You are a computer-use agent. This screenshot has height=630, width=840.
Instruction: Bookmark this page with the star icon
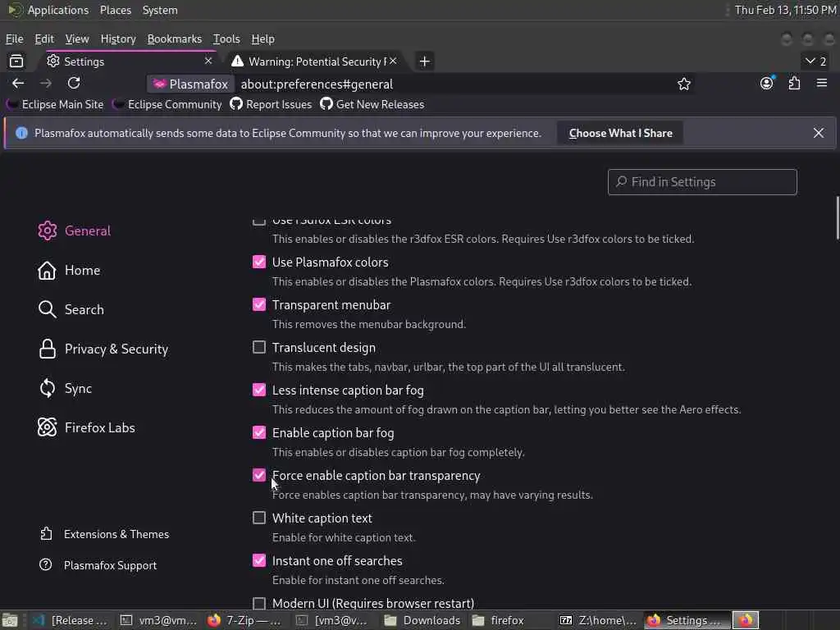[684, 84]
